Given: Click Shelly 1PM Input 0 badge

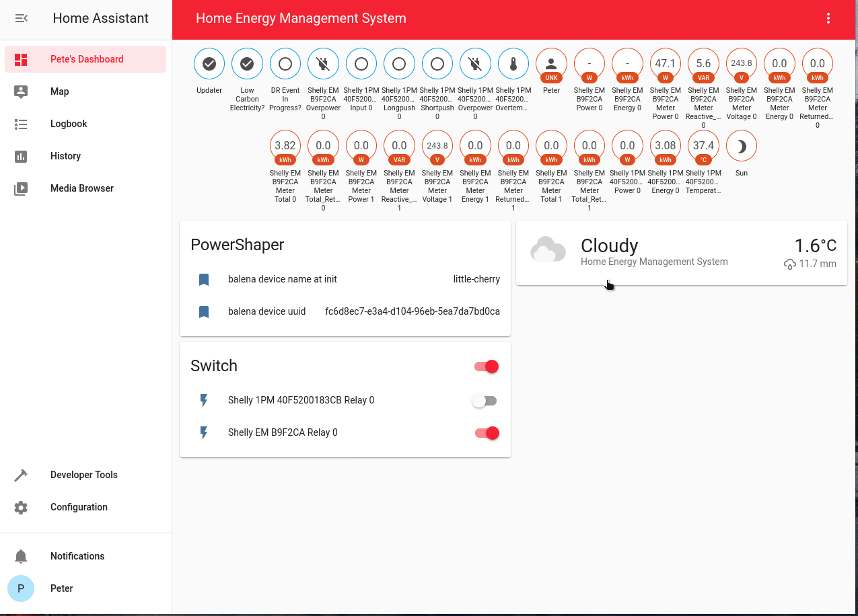Looking at the screenshot, I should click(361, 64).
